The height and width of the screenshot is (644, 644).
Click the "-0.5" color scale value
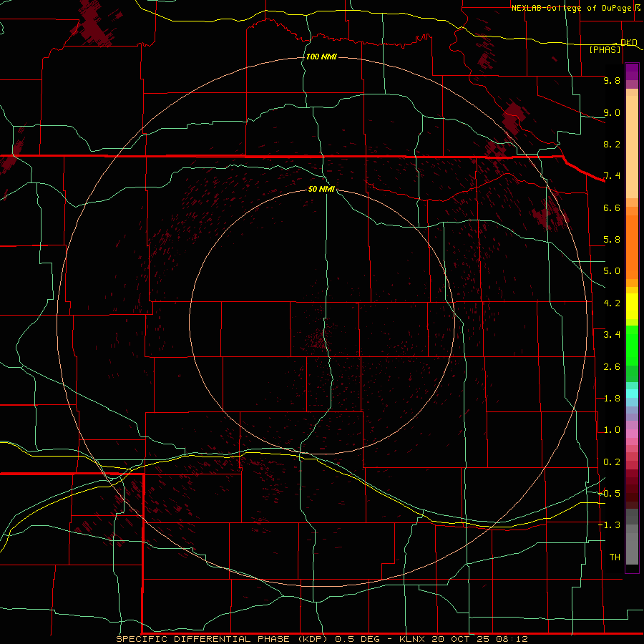point(609,494)
